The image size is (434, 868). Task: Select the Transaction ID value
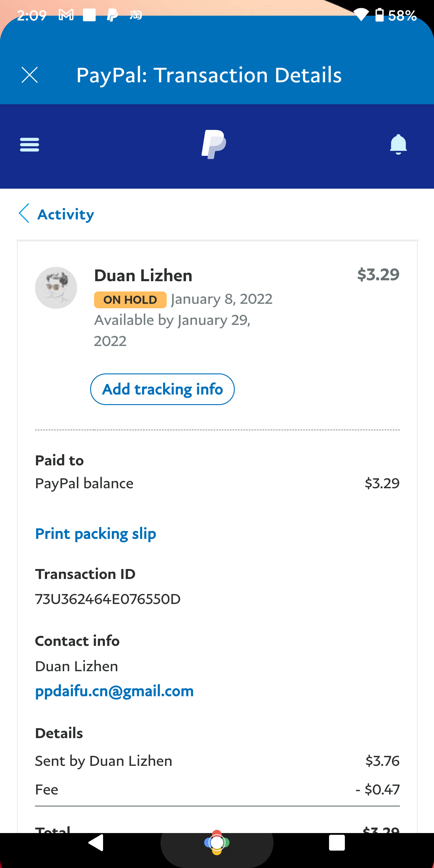click(x=108, y=599)
